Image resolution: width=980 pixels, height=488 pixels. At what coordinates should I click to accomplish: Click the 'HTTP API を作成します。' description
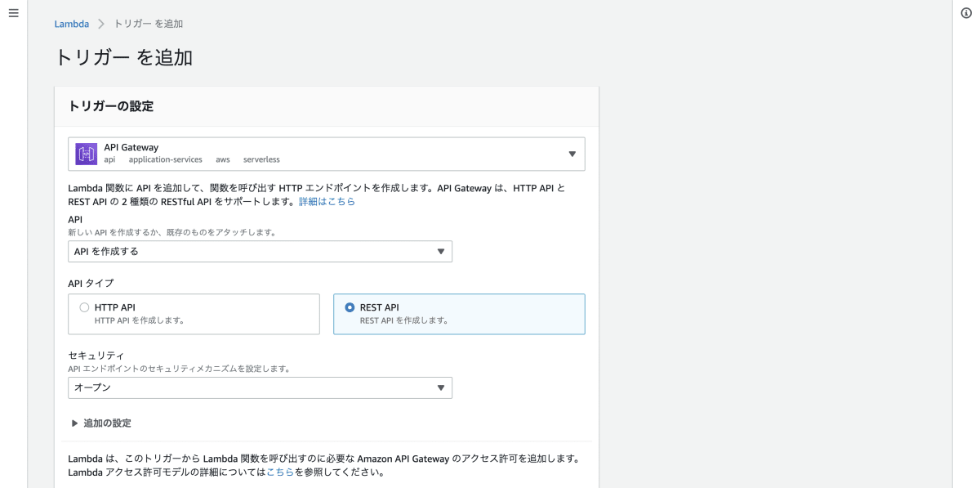point(139,320)
